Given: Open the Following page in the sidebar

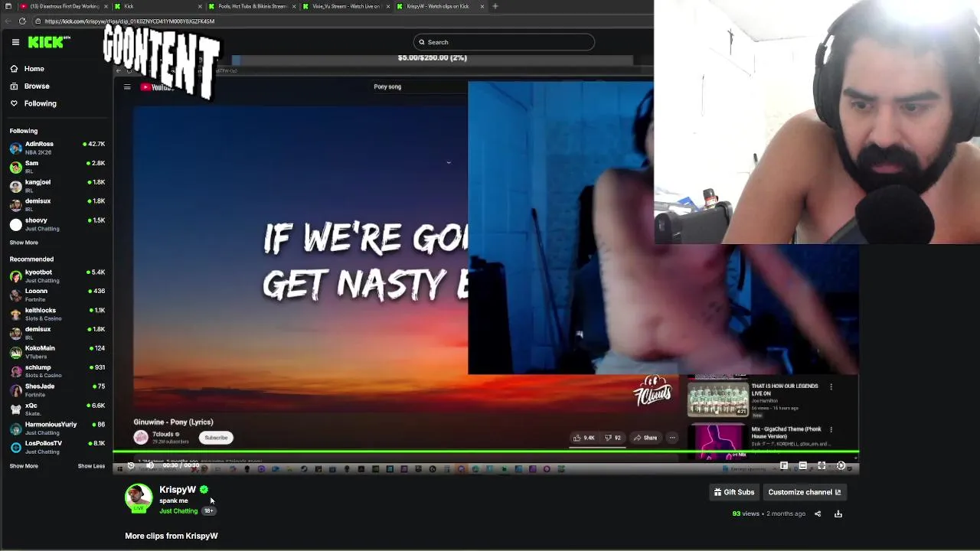Looking at the screenshot, I should (33, 103).
